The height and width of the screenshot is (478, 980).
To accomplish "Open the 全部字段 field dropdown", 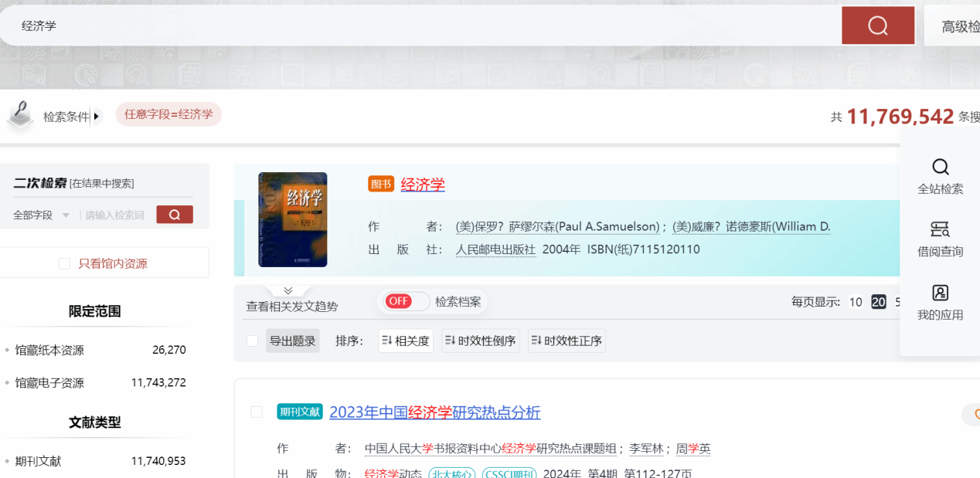I will point(42,215).
